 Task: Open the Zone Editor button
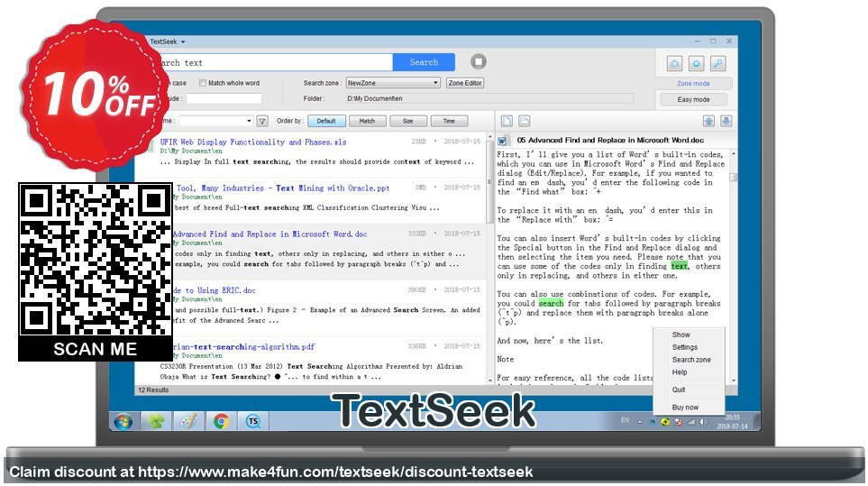click(x=465, y=83)
